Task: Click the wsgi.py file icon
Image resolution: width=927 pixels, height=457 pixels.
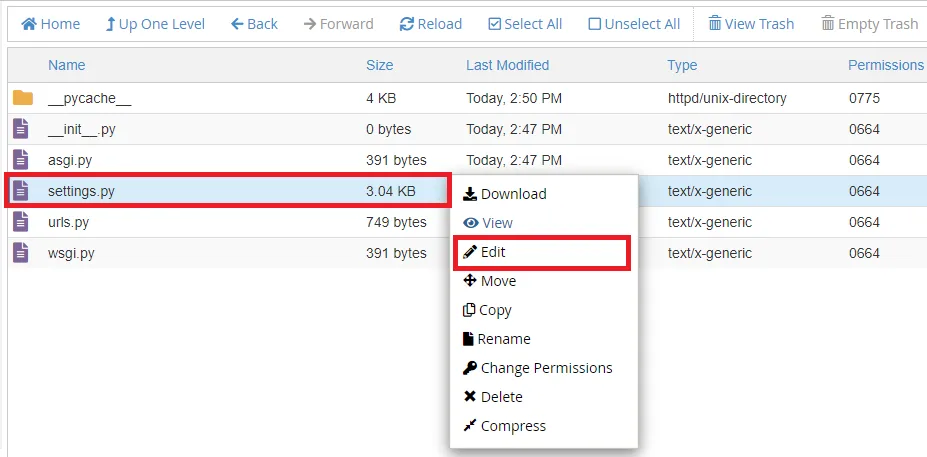Action: tap(21, 253)
